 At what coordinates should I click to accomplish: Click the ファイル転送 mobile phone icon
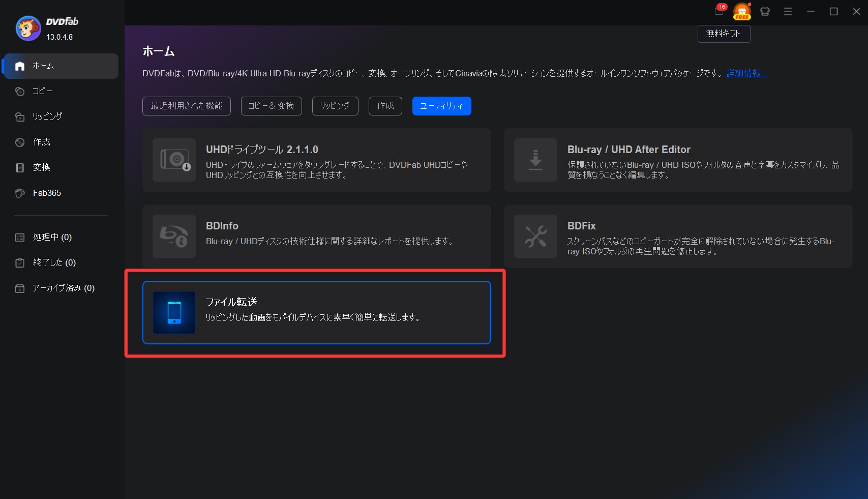[174, 312]
